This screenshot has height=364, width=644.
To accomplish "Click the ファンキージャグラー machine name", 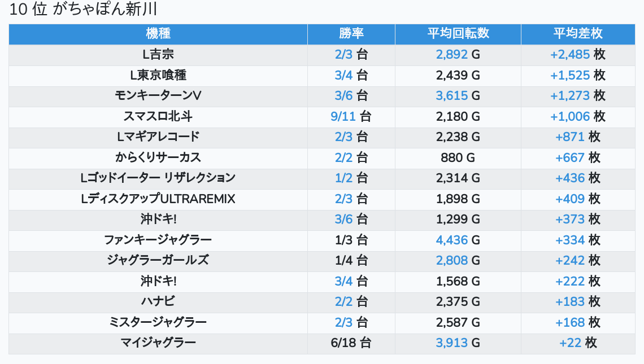I will [158, 240].
